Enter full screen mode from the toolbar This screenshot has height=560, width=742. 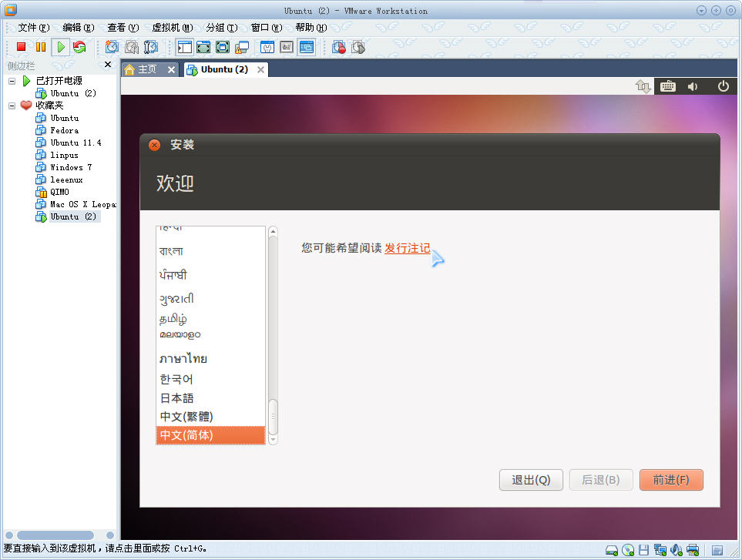coord(223,47)
